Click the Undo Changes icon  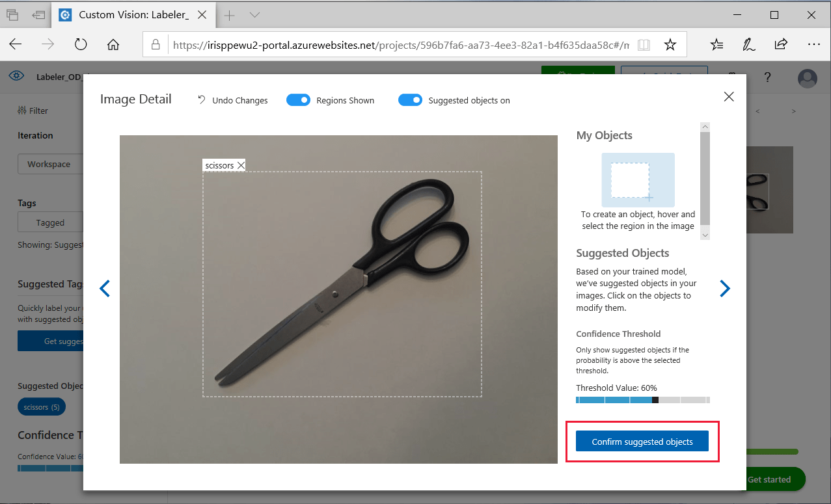pyautogui.click(x=200, y=99)
